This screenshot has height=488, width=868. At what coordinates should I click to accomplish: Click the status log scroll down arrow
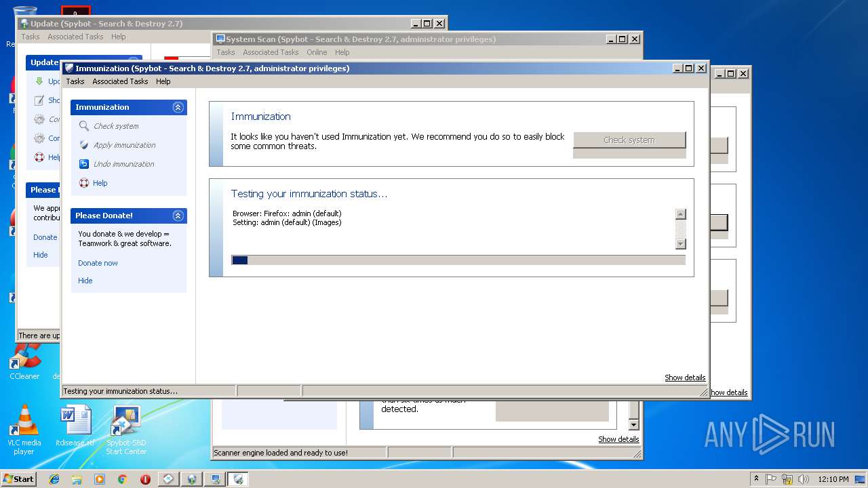681,244
